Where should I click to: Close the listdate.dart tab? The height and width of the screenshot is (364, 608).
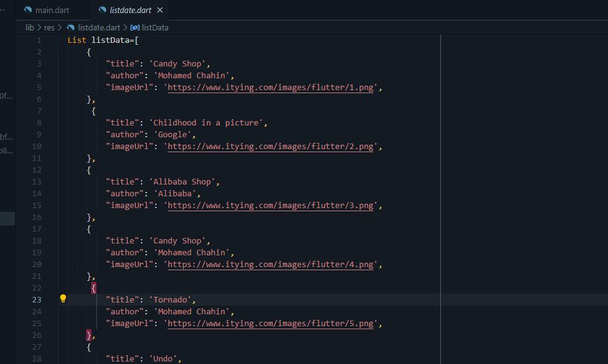[x=160, y=10]
